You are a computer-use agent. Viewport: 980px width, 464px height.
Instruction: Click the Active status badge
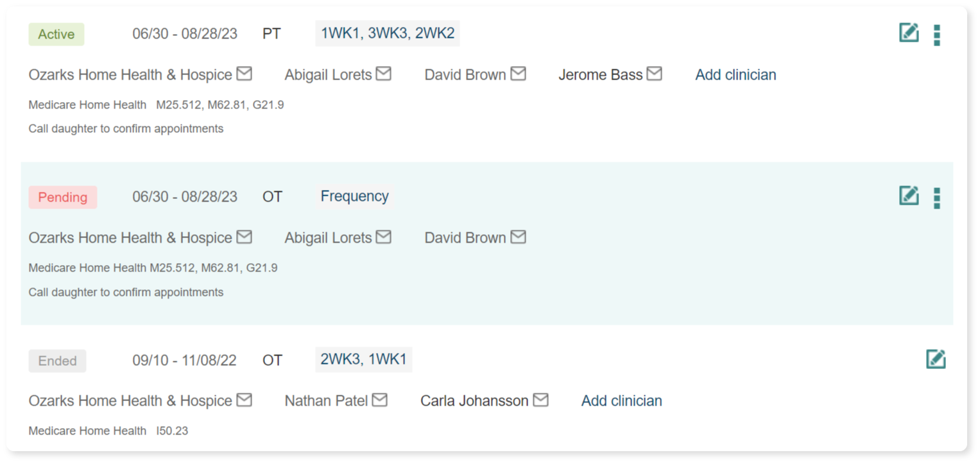point(56,35)
